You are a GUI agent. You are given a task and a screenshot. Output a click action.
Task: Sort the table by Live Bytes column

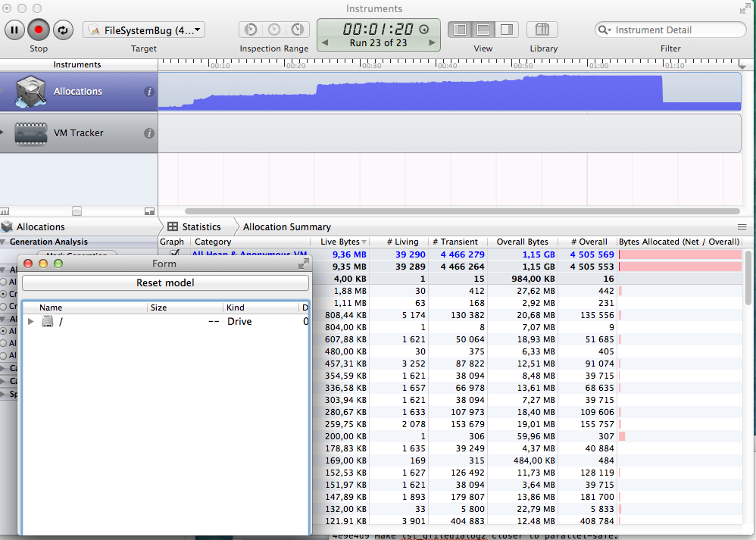pos(340,242)
